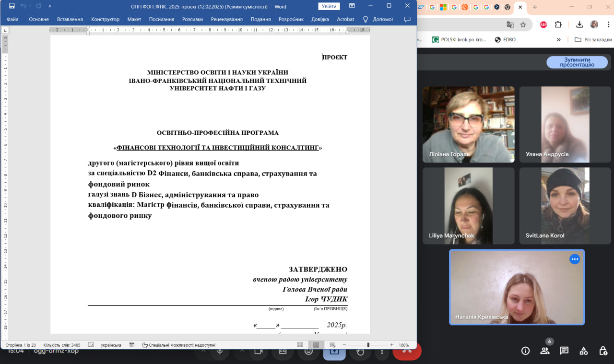Open meeting details info icon
Image resolution: width=614 pixels, height=364 pixels.
click(526, 351)
